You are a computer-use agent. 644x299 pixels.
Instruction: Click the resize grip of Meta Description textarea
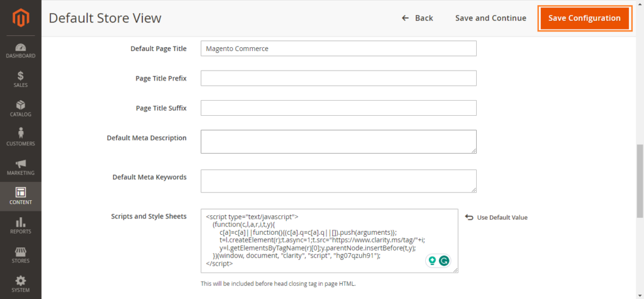pos(474,150)
